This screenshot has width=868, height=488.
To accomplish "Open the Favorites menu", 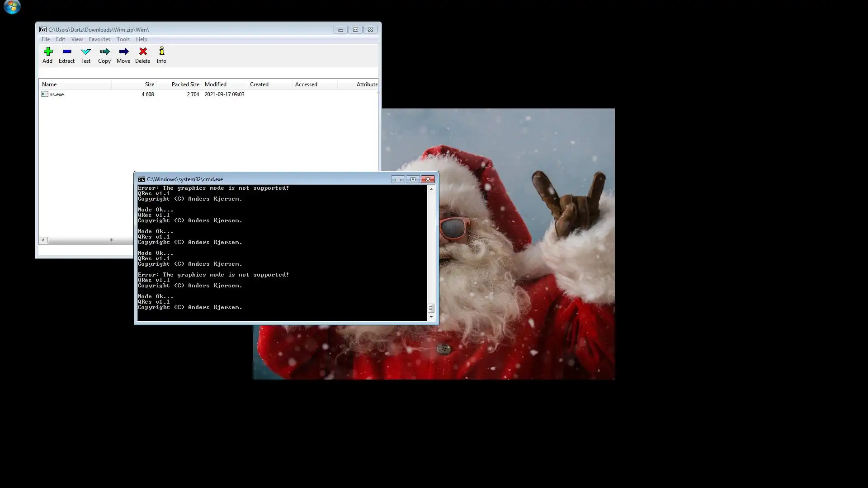I will (x=99, y=39).
